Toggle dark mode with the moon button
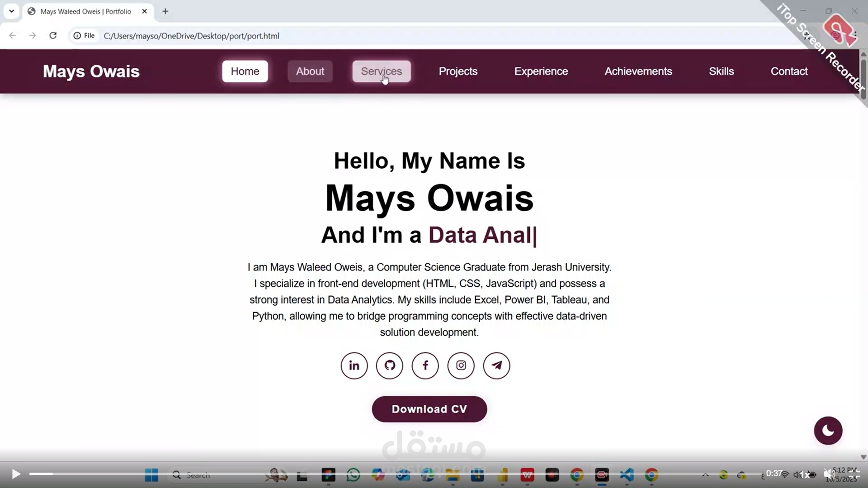Image resolution: width=868 pixels, height=488 pixels. 828,431
